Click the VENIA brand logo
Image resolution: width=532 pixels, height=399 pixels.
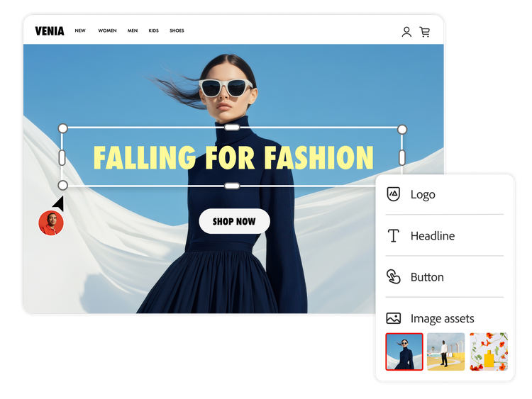[x=50, y=31]
